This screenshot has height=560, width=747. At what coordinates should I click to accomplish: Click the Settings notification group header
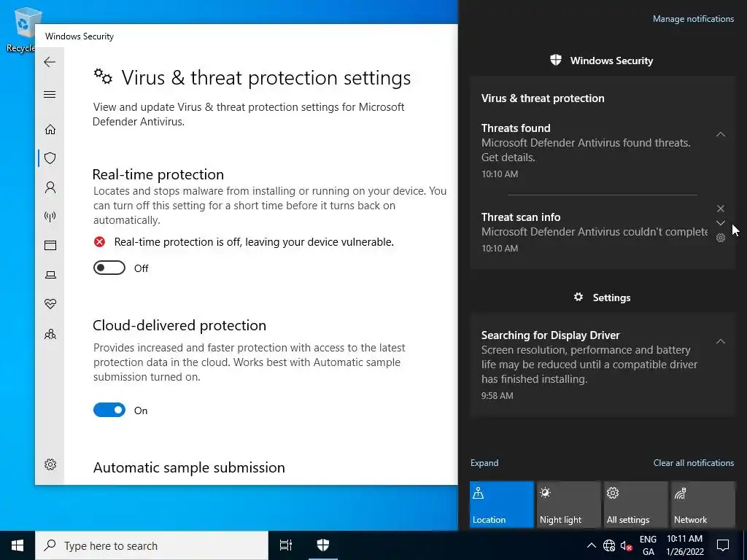(602, 297)
